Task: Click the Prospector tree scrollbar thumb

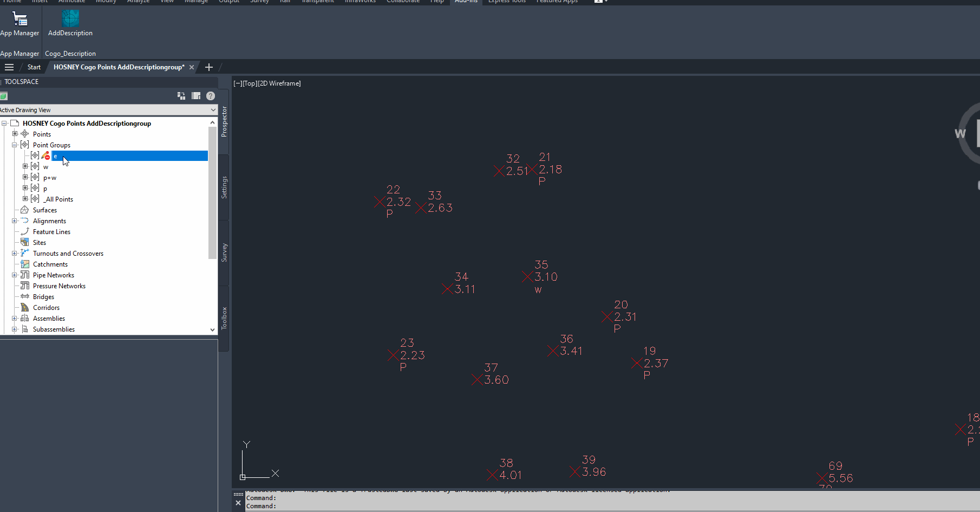Action: pos(212,193)
